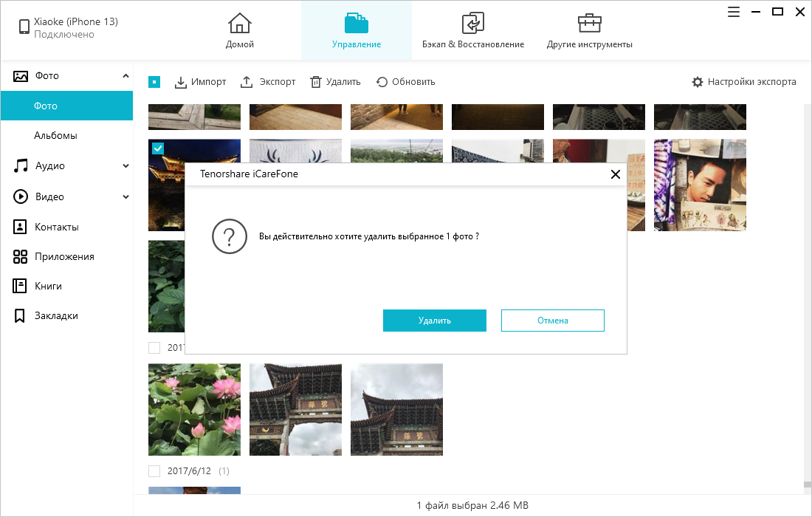This screenshot has width=812, height=517.
Task: Click the Аудио music note icon
Action: 20,165
